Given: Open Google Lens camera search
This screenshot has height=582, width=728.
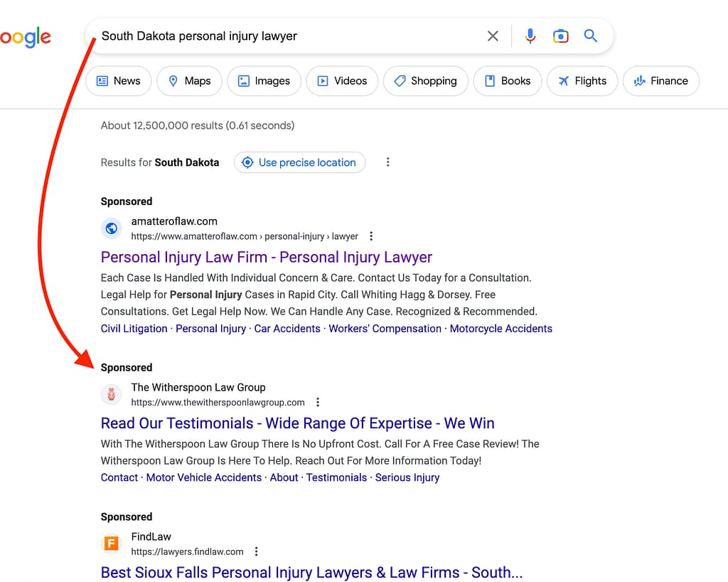Looking at the screenshot, I should pyautogui.click(x=560, y=36).
